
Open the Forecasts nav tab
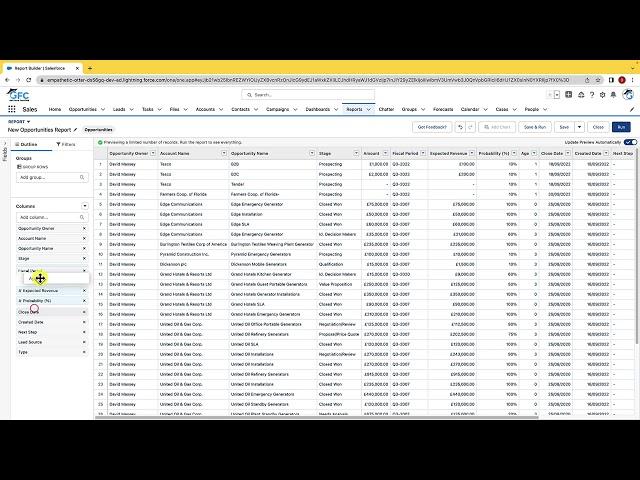(x=443, y=109)
